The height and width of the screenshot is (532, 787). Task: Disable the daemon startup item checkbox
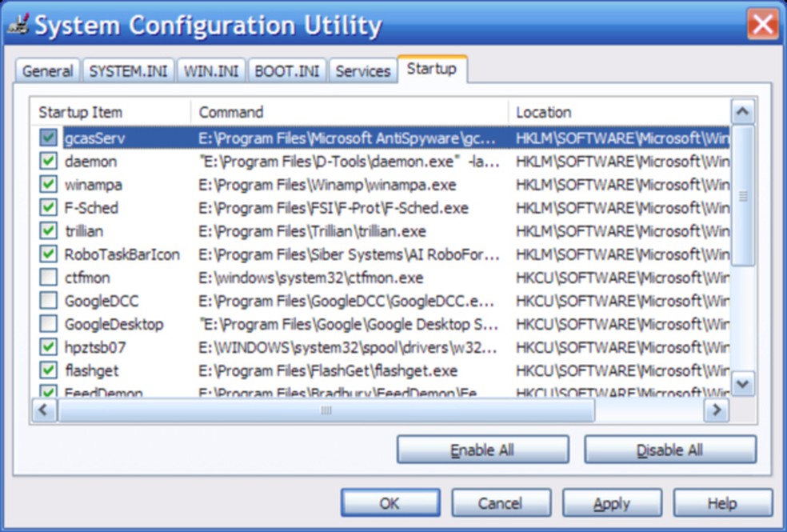49,162
